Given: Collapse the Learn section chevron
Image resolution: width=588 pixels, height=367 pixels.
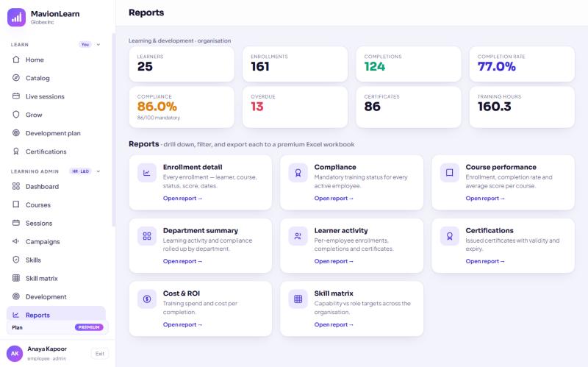Looking at the screenshot, I should point(98,45).
